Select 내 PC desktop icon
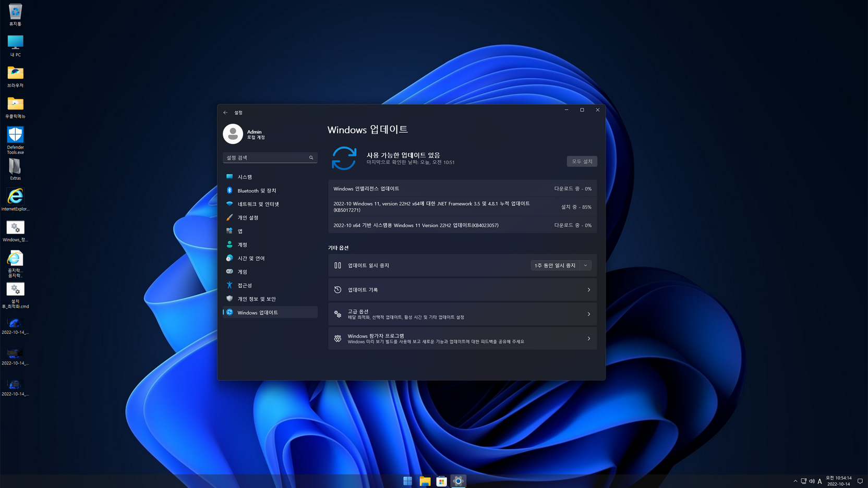The image size is (868, 488). click(15, 46)
